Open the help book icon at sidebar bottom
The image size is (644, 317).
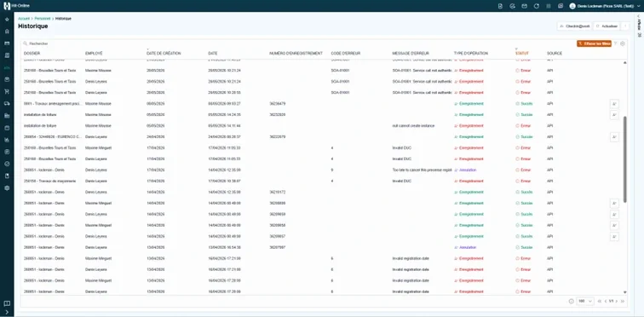[x=7, y=303]
